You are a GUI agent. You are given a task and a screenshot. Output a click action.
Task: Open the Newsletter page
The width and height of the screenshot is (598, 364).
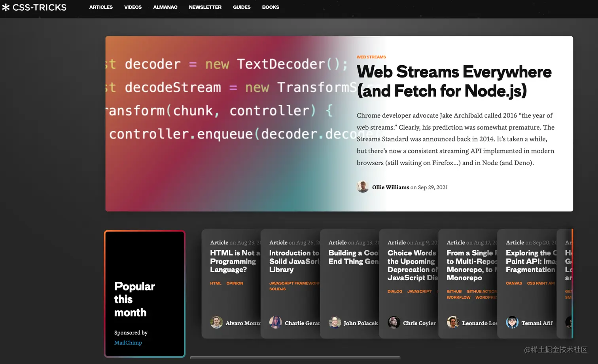click(x=205, y=7)
